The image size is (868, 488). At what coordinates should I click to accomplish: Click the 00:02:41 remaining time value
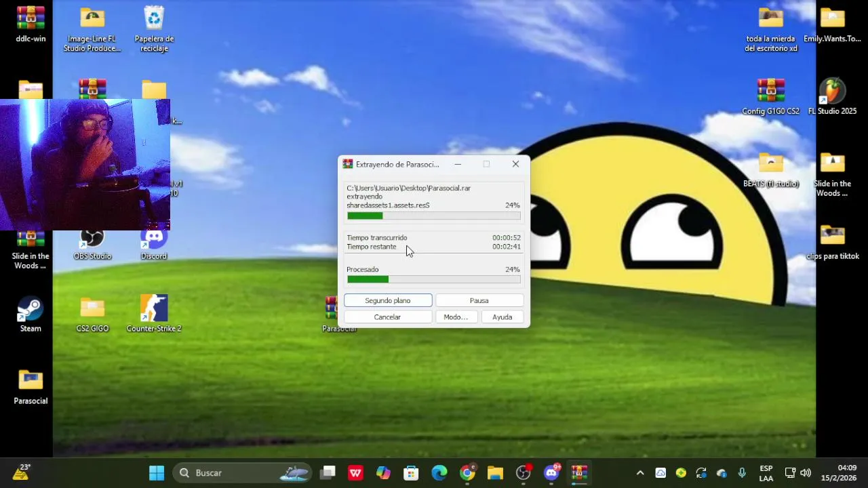pyautogui.click(x=507, y=247)
